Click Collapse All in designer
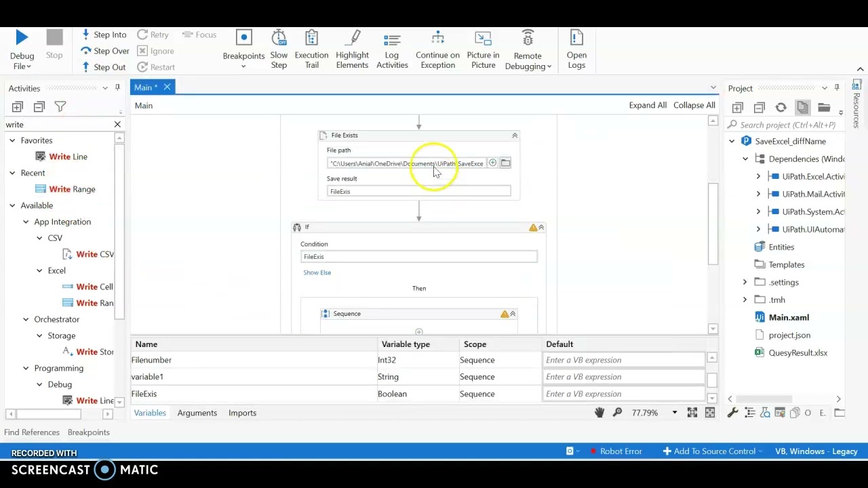868x488 pixels. (694, 105)
